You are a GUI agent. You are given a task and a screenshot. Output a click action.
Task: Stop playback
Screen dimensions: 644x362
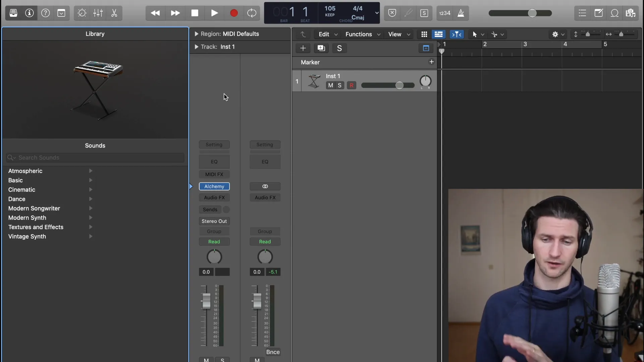(x=195, y=13)
